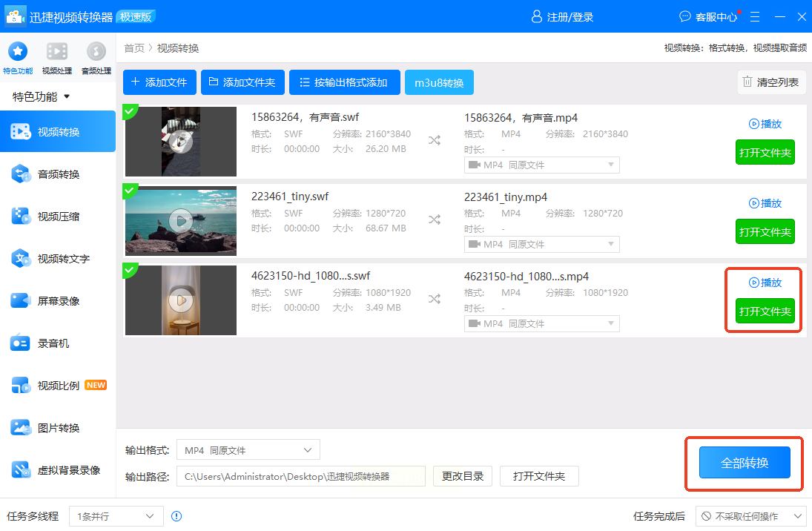Toggle the 223461_tiny.swf green checkbox

point(131,191)
